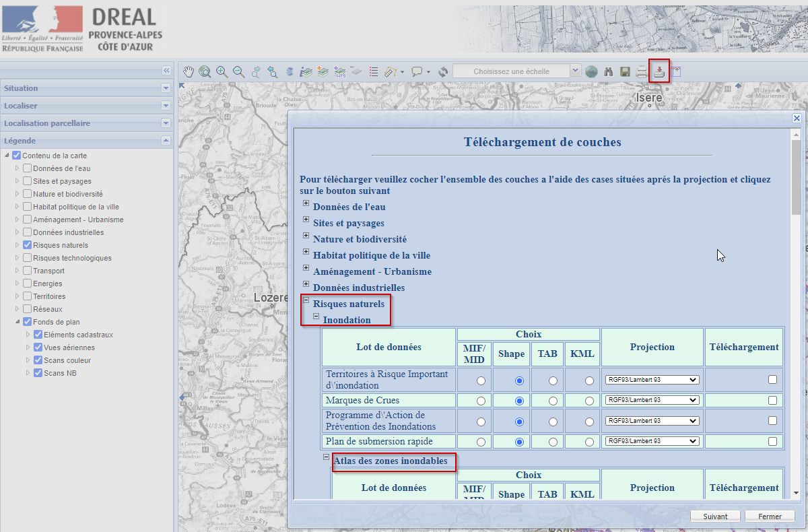Uncheck Risques naturels in the legend
This screenshot has width=808, height=532.
tap(27, 245)
